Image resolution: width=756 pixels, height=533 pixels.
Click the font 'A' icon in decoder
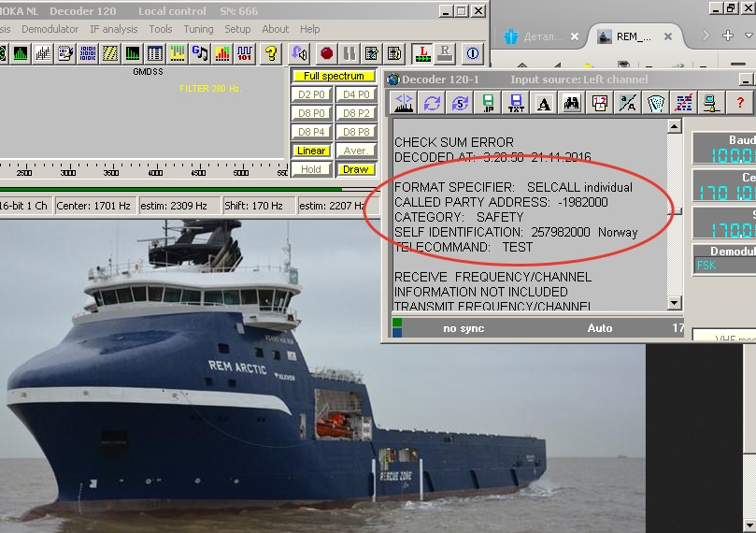tap(544, 103)
